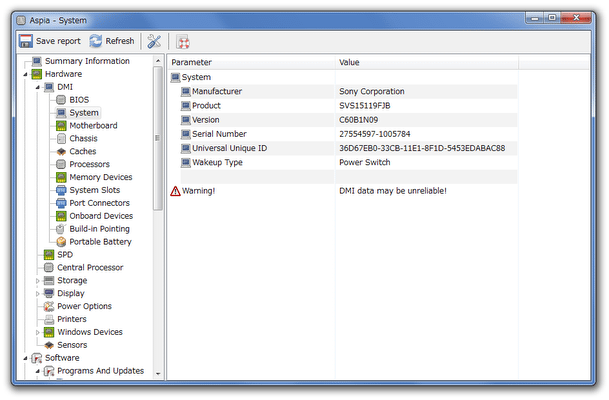Click the Processors chip icon
Viewport: 609px width, 400px height.
click(61, 164)
